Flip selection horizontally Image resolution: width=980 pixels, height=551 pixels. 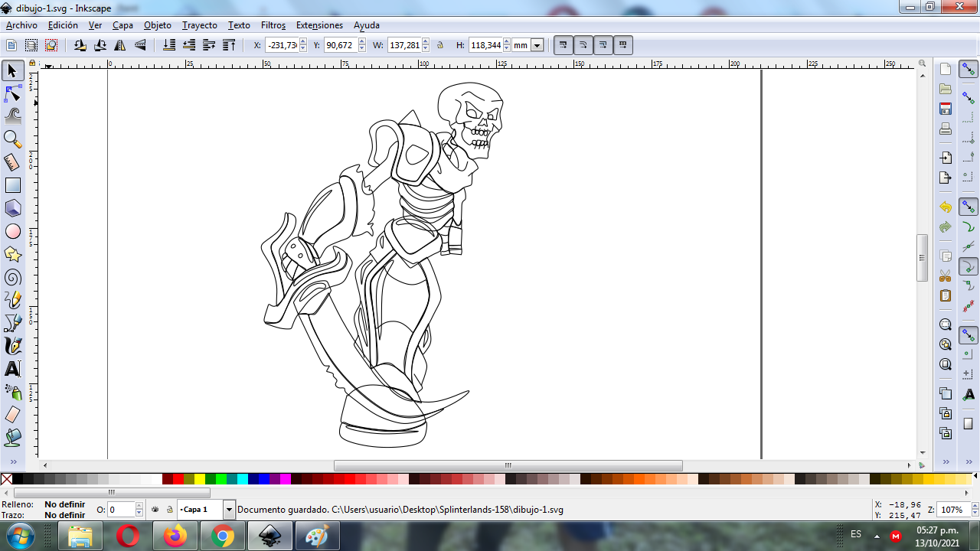pyautogui.click(x=120, y=45)
